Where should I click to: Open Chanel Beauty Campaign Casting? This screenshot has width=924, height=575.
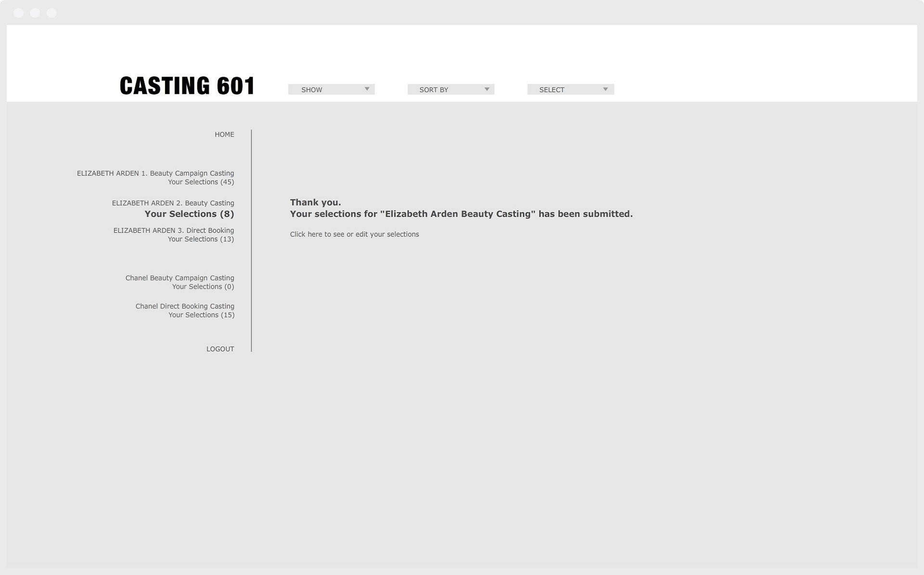[x=180, y=278]
